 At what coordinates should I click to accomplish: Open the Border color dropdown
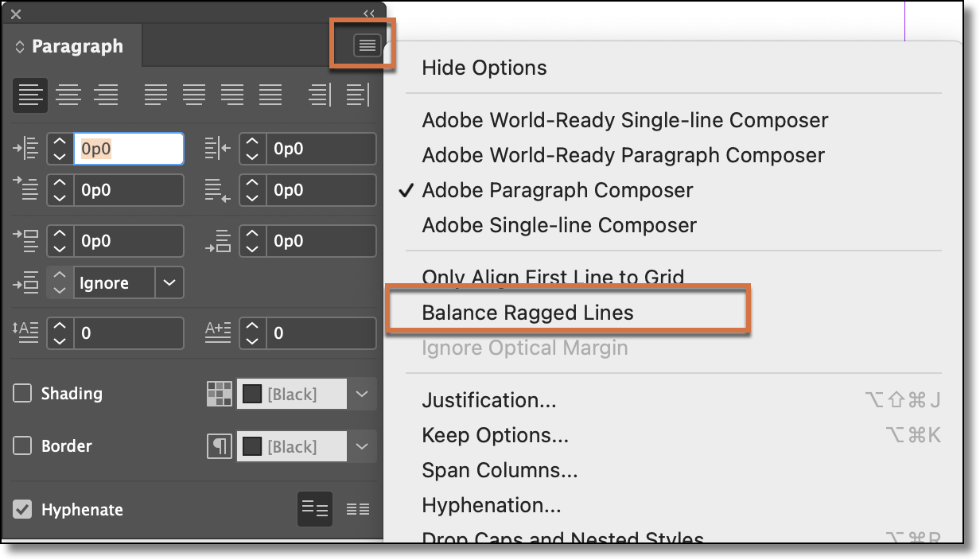363,446
